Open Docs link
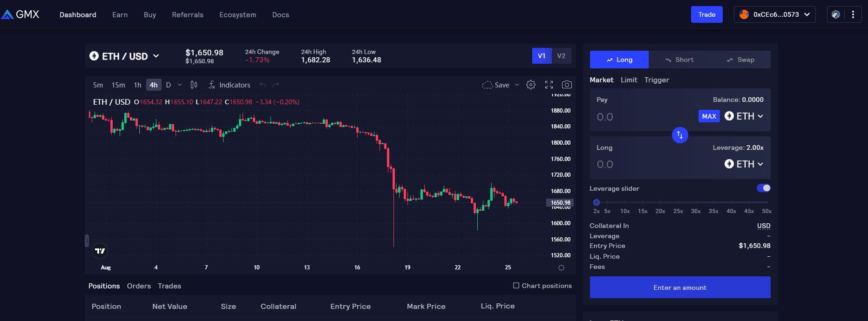The height and width of the screenshot is (321, 868). [x=280, y=15]
